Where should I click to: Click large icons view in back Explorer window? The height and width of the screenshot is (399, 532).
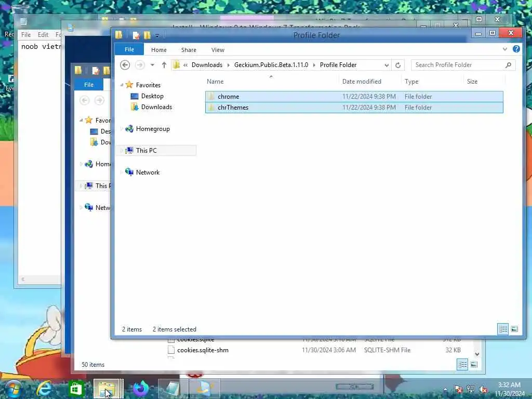tap(474, 364)
